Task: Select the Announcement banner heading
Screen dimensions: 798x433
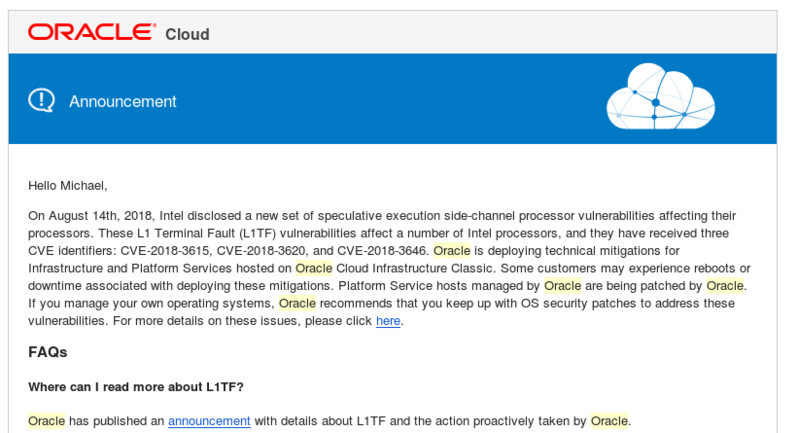Action: click(x=122, y=101)
